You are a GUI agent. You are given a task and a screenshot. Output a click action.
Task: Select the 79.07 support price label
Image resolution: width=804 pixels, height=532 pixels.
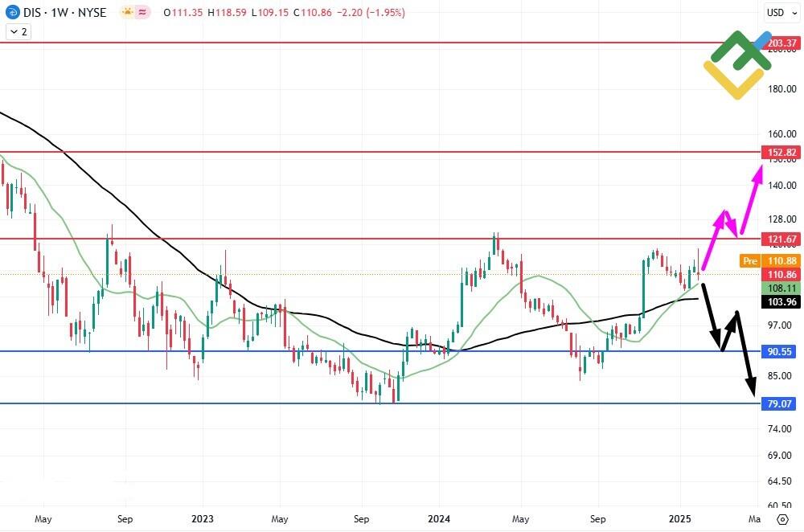[x=779, y=404]
